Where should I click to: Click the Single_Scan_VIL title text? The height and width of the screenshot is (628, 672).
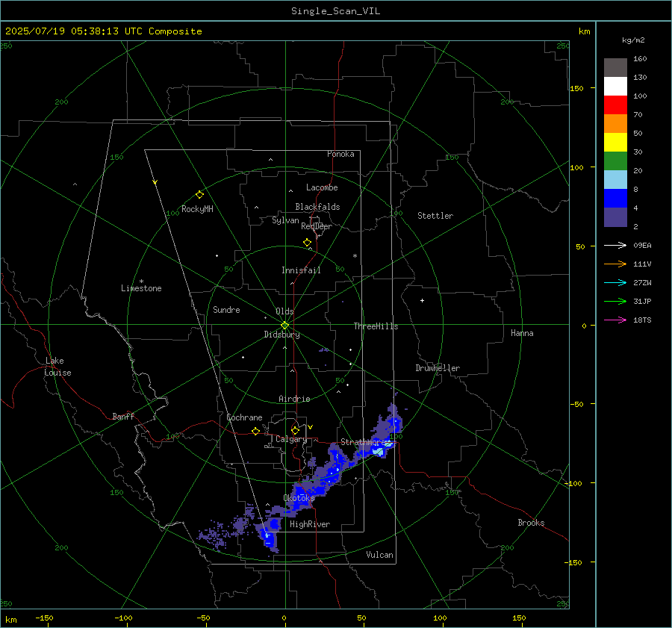335,11
